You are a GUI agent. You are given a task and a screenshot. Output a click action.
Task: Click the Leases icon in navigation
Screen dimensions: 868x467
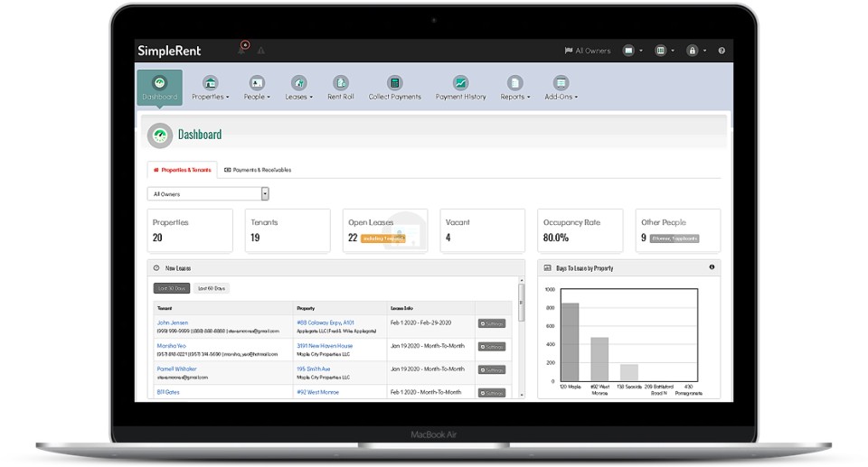pyautogui.click(x=299, y=83)
